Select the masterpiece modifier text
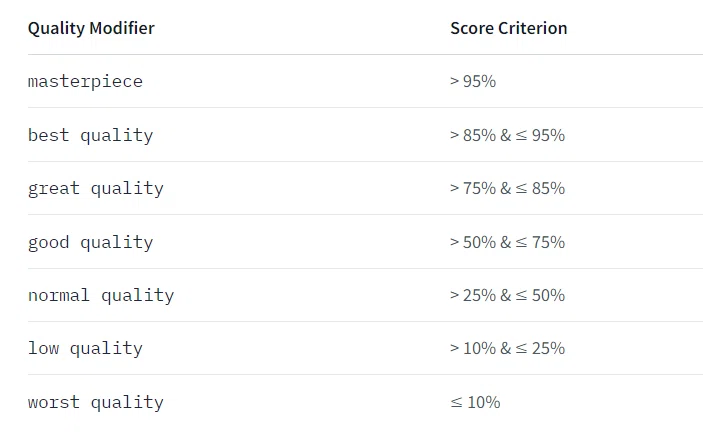The width and height of the screenshot is (703, 442). pos(85,82)
